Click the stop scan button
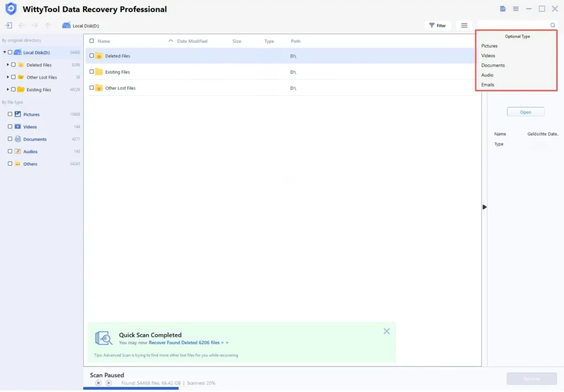 pos(98,383)
